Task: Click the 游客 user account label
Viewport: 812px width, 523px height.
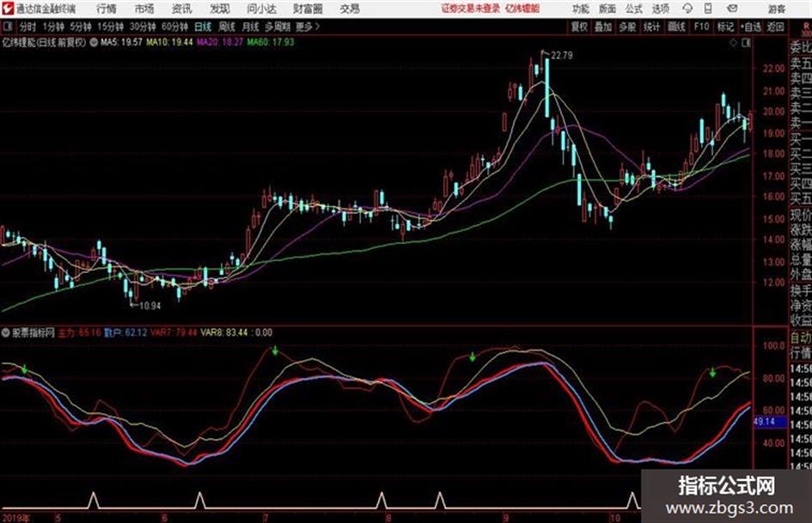Action: click(x=777, y=9)
